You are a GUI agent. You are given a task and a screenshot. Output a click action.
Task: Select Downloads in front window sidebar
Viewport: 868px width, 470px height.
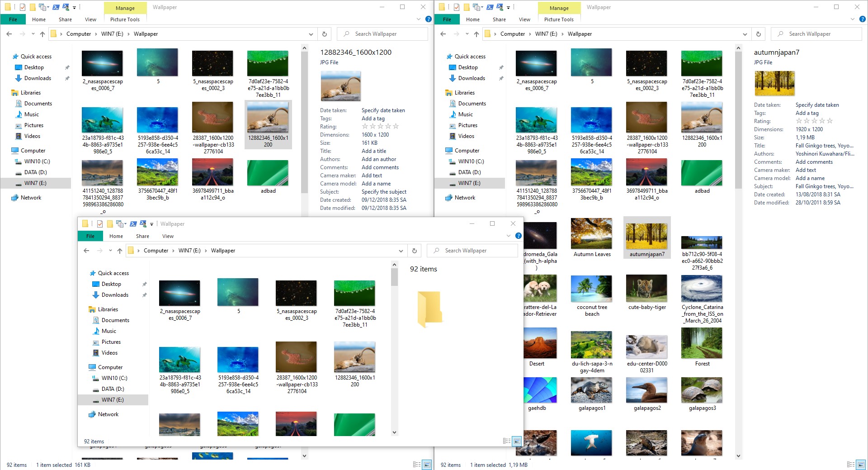(115, 295)
